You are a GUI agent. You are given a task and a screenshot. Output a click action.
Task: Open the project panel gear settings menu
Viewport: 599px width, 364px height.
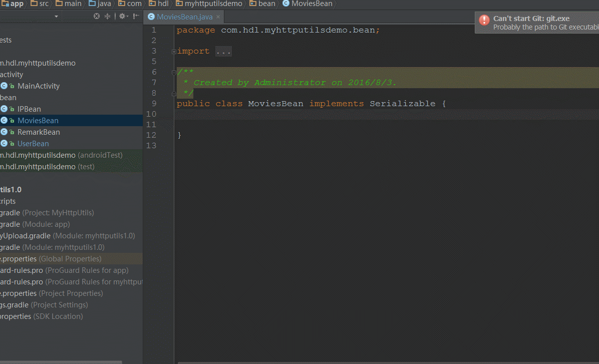click(122, 17)
